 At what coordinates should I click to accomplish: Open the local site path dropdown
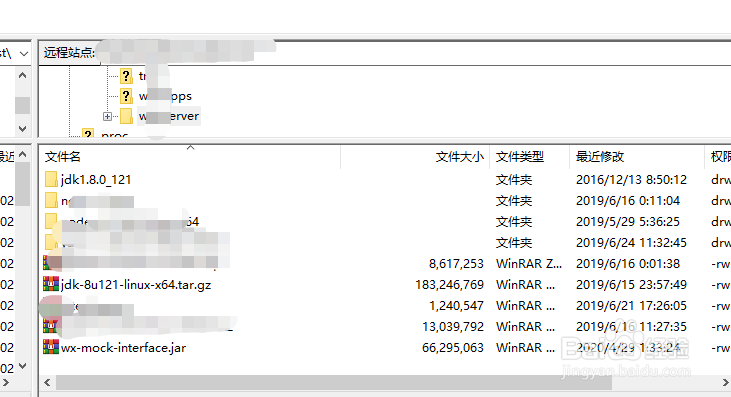pyautogui.click(x=24, y=54)
